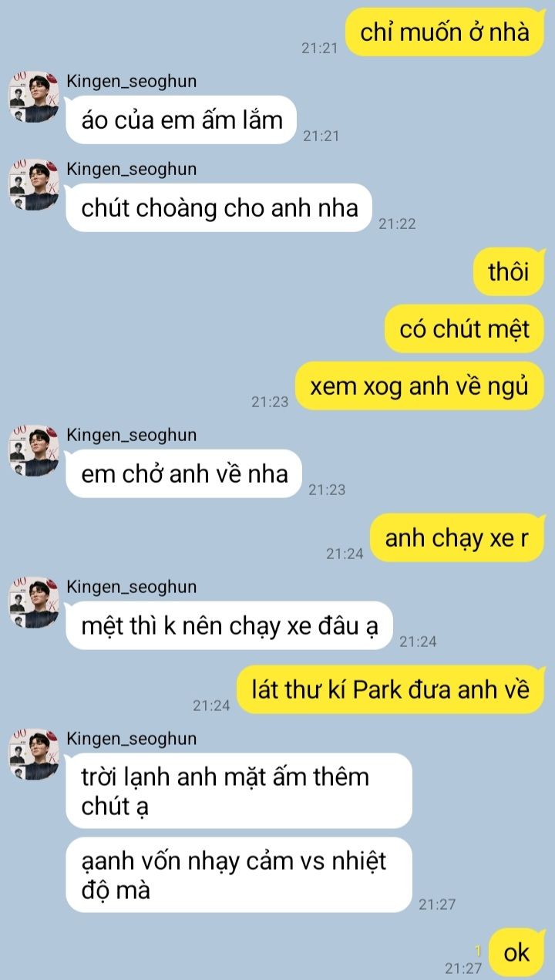Select the "có chút mệt" bubble
Screen dimensions: 555x980
coord(464,329)
